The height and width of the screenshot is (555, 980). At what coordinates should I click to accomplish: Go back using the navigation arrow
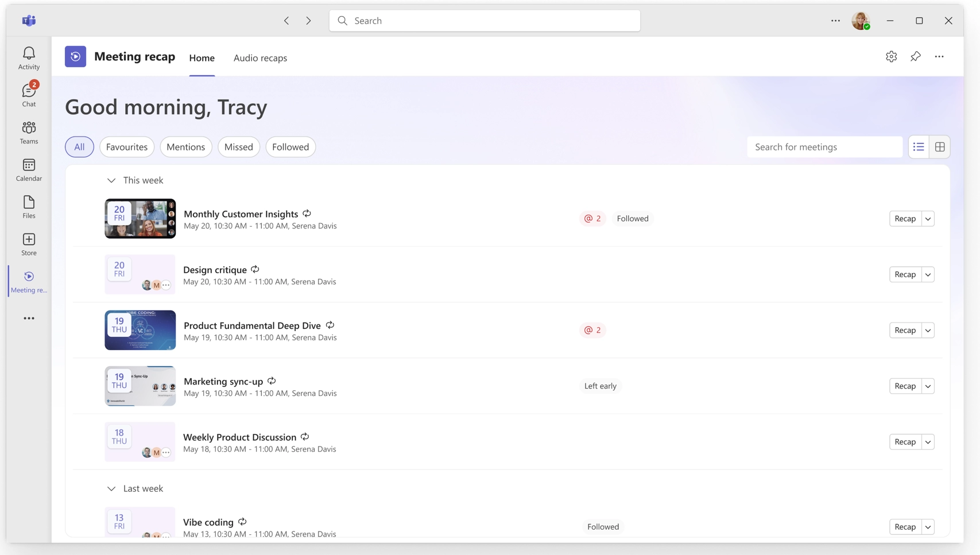(286, 21)
